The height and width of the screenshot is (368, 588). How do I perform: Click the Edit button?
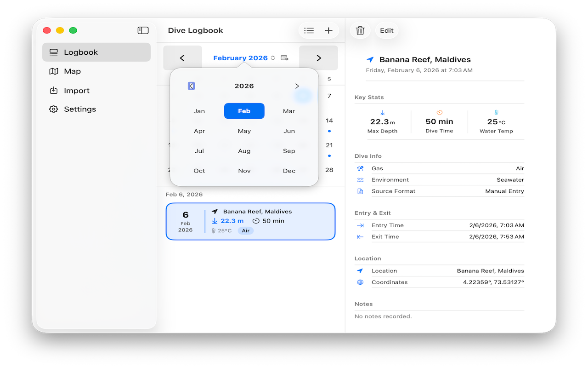point(387,30)
